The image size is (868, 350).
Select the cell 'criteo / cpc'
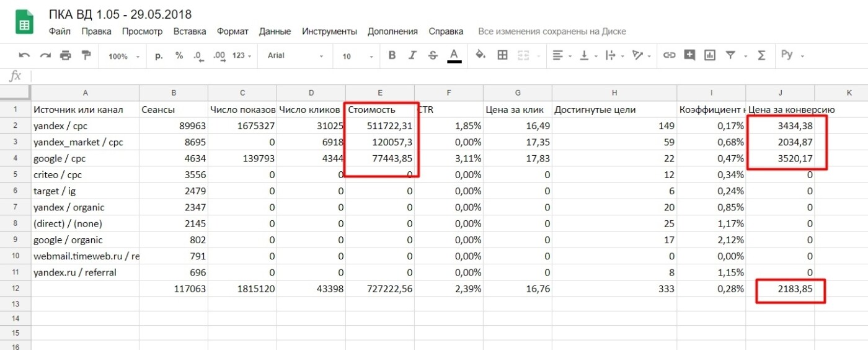[85, 174]
